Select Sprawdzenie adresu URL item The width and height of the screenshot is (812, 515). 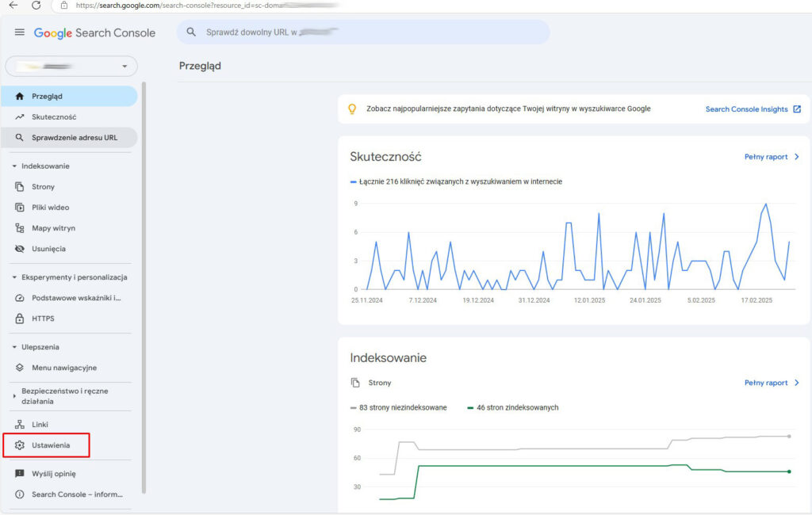(74, 137)
